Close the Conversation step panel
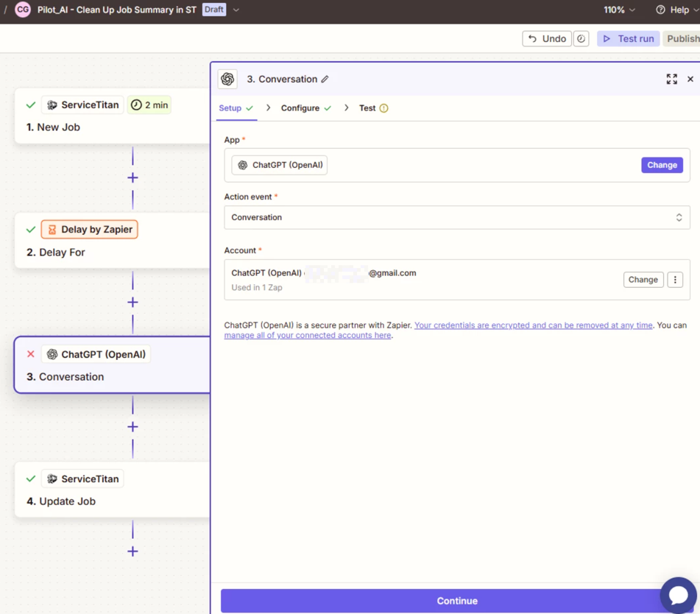The height and width of the screenshot is (614, 700). (690, 79)
